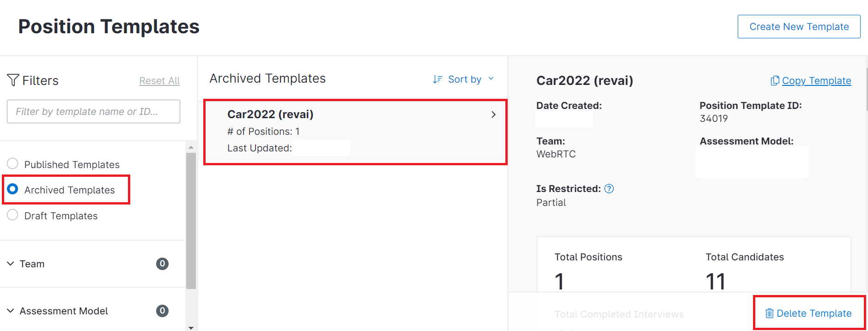Select the Archived Templates radio button
Screen dimensions: 868x331
[13, 189]
